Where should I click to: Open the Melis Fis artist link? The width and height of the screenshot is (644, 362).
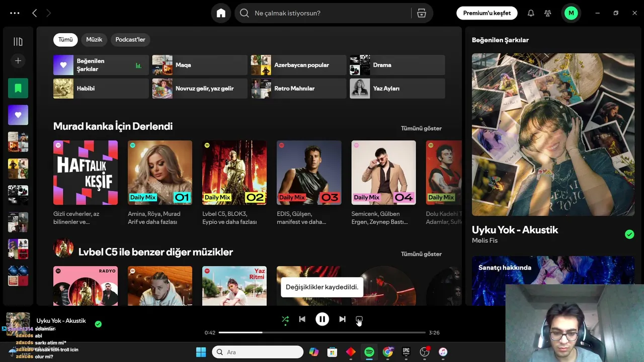point(485,241)
